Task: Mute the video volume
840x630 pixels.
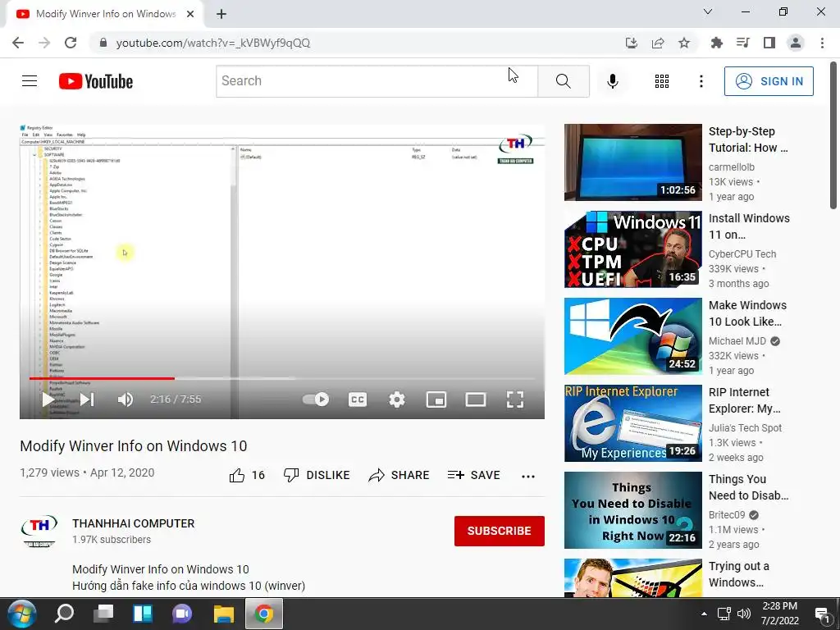Action: (x=125, y=399)
